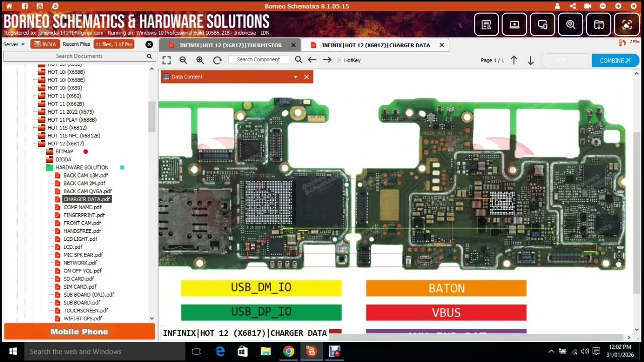Zoom out the schematic view
This screenshot has width=644, height=362.
[183, 60]
